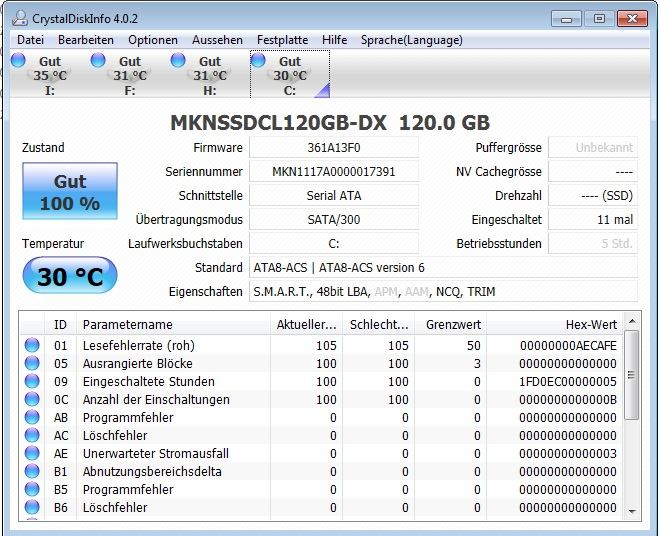Open the Optionen menu

click(x=153, y=40)
